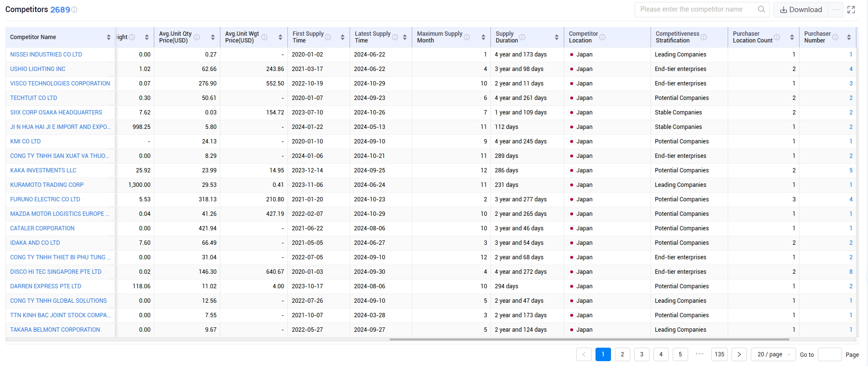Image resolution: width=868 pixels, height=366 pixels.
Task: Open USHIO LIGHTING INC link
Action: coord(38,69)
